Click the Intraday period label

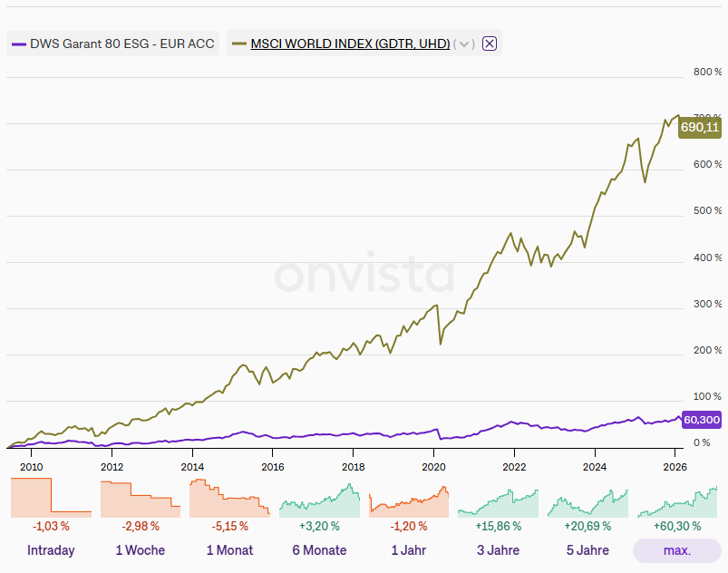[51, 550]
